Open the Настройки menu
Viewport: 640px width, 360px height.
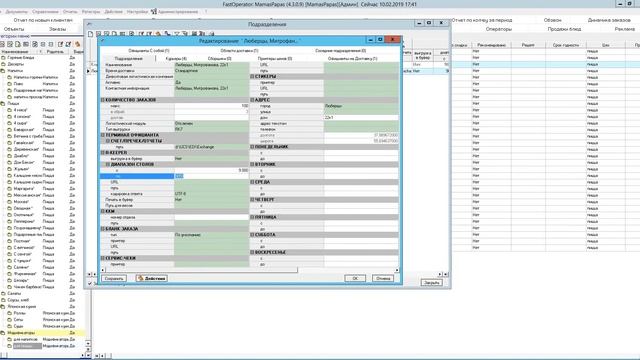pos(137,12)
